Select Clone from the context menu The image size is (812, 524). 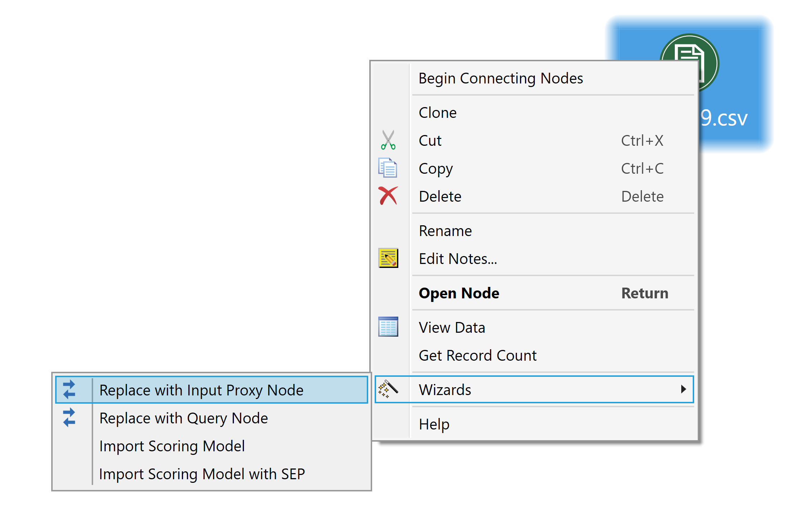(x=438, y=112)
